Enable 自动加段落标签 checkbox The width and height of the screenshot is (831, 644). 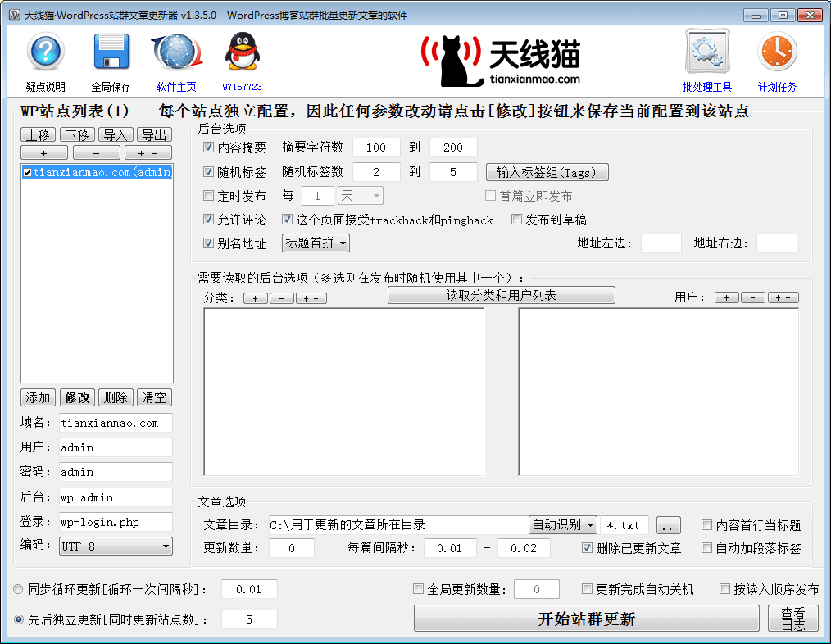(706, 547)
